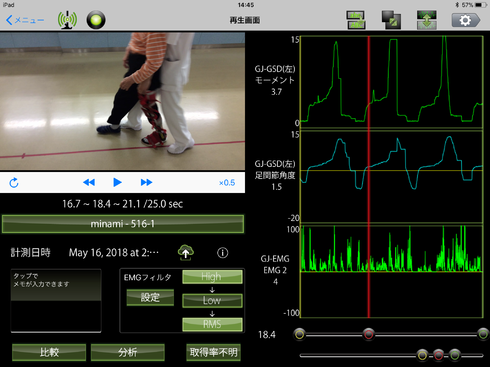This screenshot has width=490, height=367.
Task: Tap the green handle on lower range slider
Action: click(455, 355)
